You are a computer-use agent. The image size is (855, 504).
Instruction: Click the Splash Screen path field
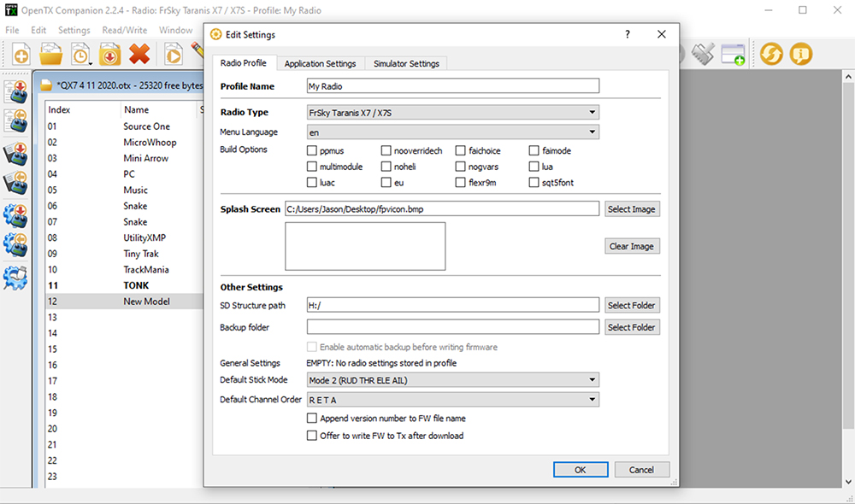[x=442, y=208]
